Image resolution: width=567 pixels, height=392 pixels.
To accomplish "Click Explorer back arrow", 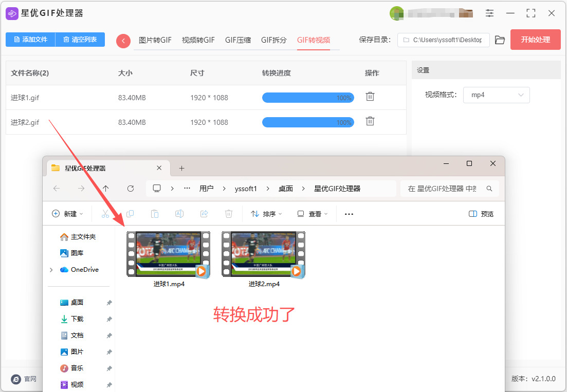I will click(x=57, y=189).
